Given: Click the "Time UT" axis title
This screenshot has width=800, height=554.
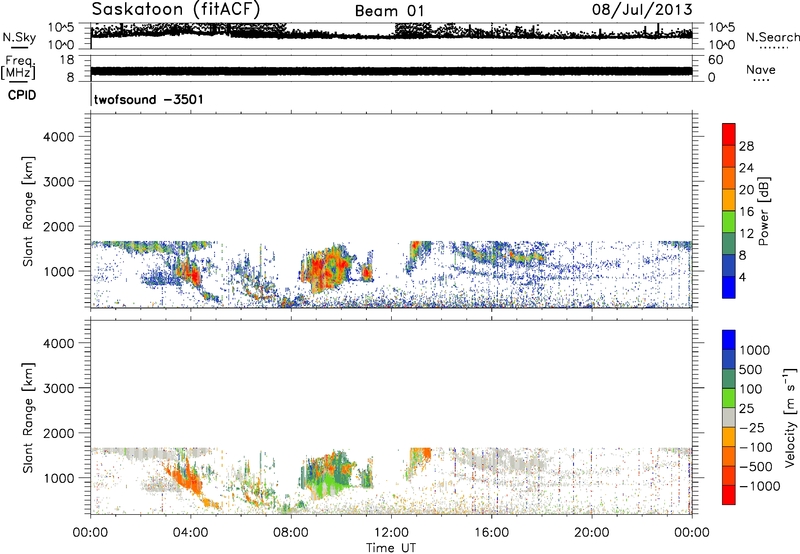Looking at the screenshot, I should click(x=391, y=548).
